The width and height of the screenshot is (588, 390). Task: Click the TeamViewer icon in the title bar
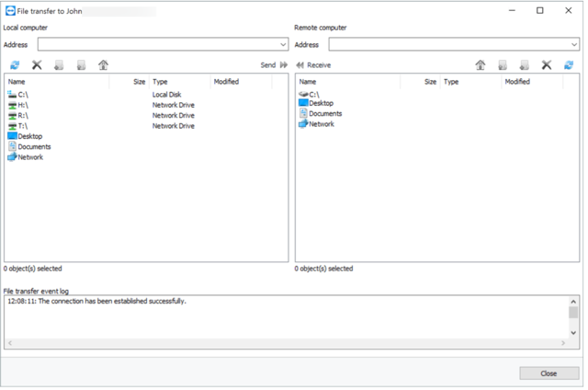coord(10,11)
